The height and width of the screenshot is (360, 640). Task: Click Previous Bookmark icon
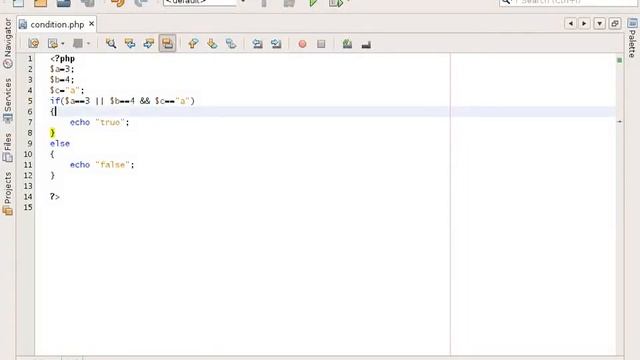193,44
